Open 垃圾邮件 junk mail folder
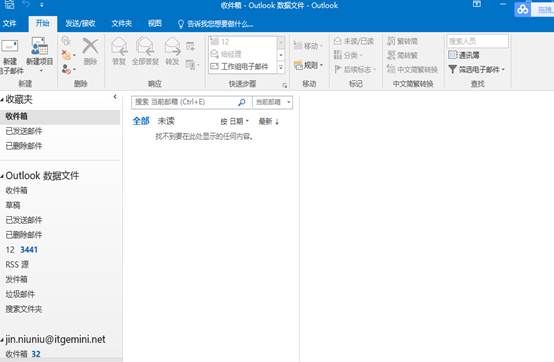 [20, 294]
